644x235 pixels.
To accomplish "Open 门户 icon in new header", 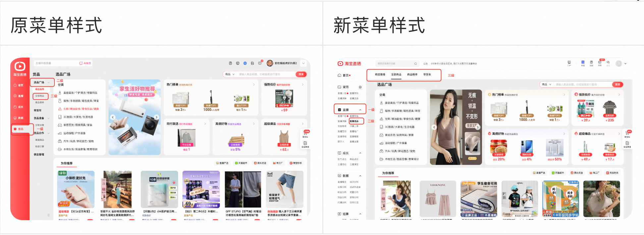I will pyautogui.click(x=569, y=63).
